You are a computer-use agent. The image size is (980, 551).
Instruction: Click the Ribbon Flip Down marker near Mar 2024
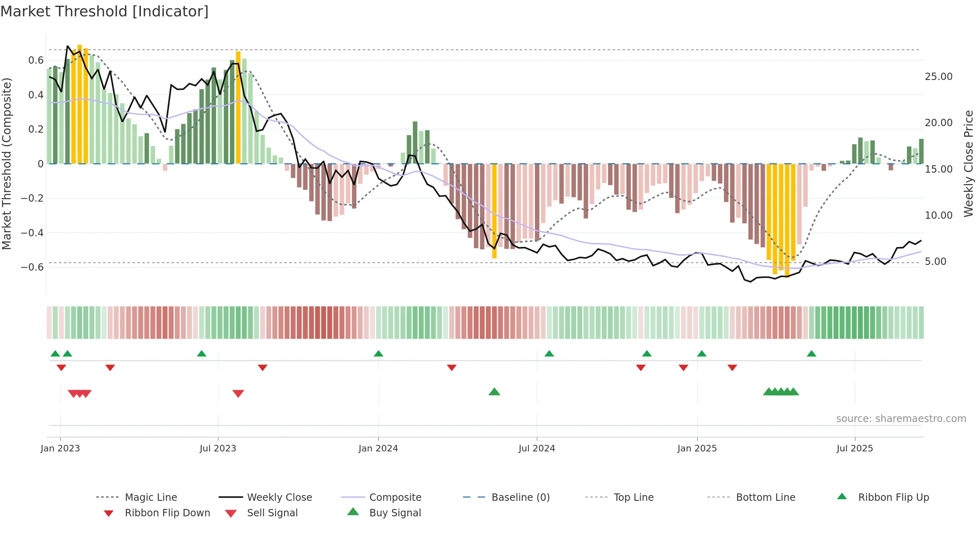[x=452, y=368]
